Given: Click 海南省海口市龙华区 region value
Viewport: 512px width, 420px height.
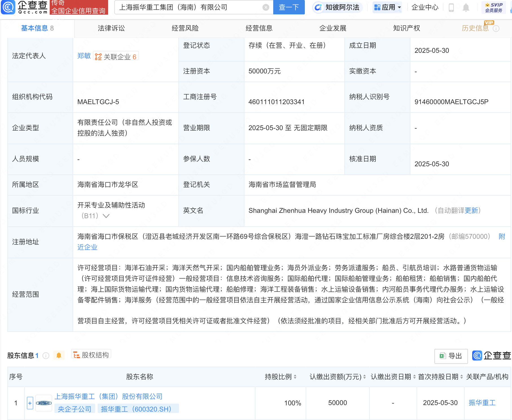Looking at the screenshot, I should pyautogui.click(x=108, y=185).
